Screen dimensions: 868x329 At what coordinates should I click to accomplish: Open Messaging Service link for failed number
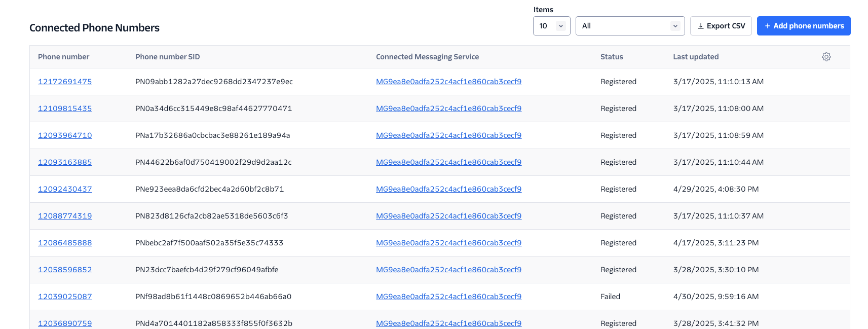[x=448, y=297]
